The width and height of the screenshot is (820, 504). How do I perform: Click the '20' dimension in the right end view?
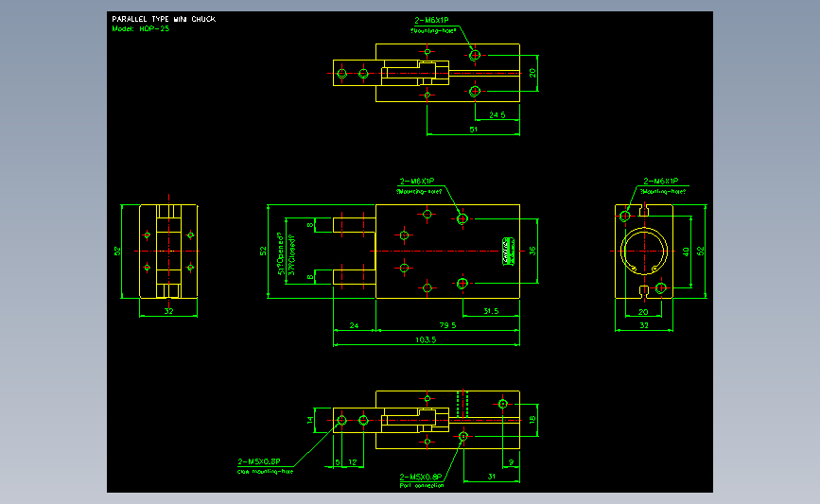coord(643,312)
